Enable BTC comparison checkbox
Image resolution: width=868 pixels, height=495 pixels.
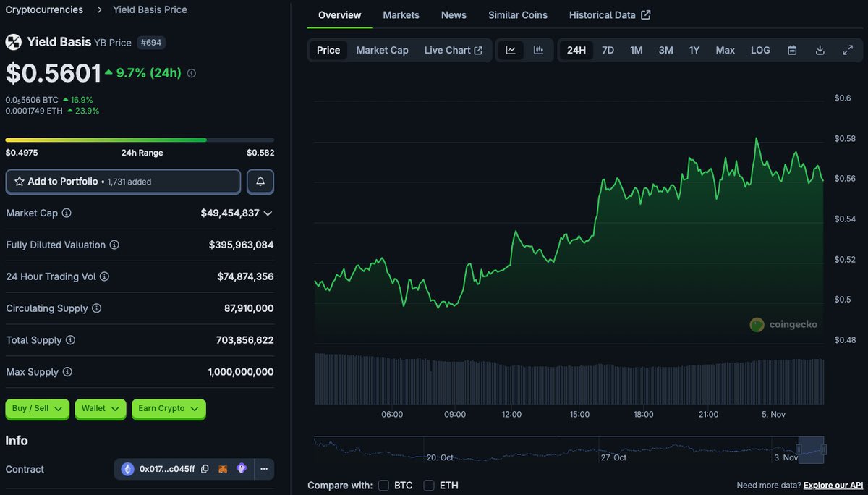click(383, 485)
